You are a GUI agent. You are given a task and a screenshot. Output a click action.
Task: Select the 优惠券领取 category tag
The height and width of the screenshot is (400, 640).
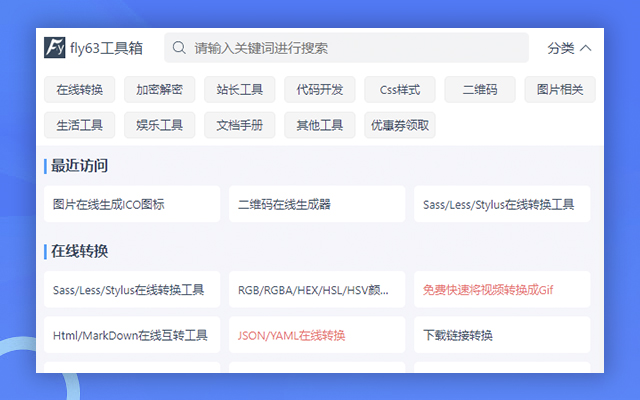coord(400,125)
